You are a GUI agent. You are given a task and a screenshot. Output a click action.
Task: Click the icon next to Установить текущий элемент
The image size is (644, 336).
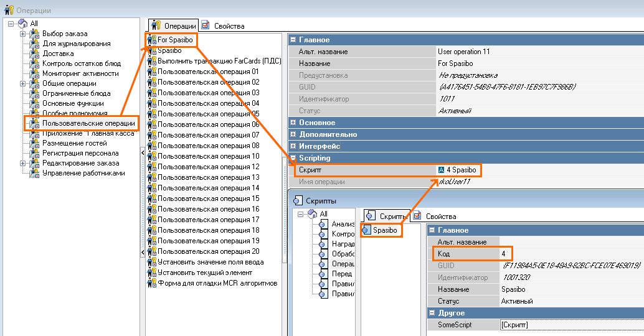(151, 273)
